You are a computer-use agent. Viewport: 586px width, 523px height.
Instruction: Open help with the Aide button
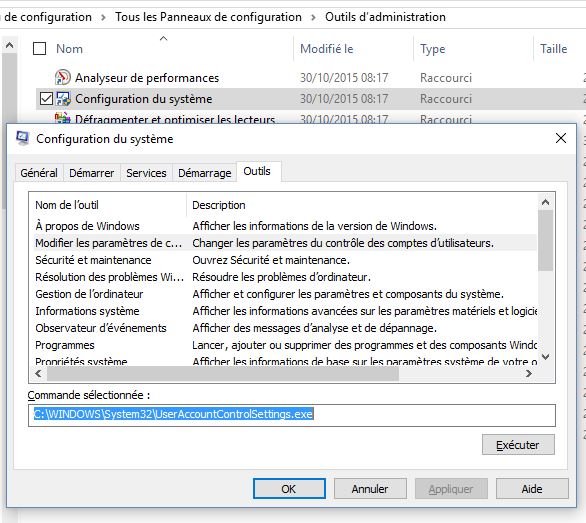click(532, 489)
